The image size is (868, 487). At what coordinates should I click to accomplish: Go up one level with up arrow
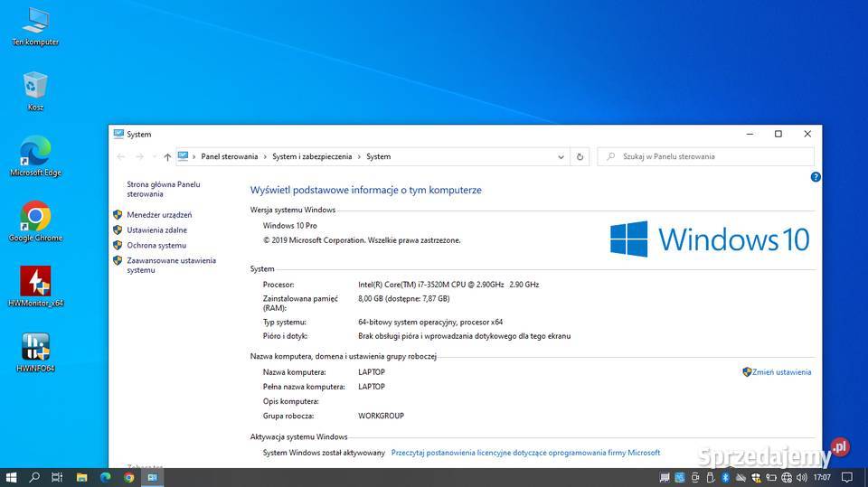pos(167,157)
